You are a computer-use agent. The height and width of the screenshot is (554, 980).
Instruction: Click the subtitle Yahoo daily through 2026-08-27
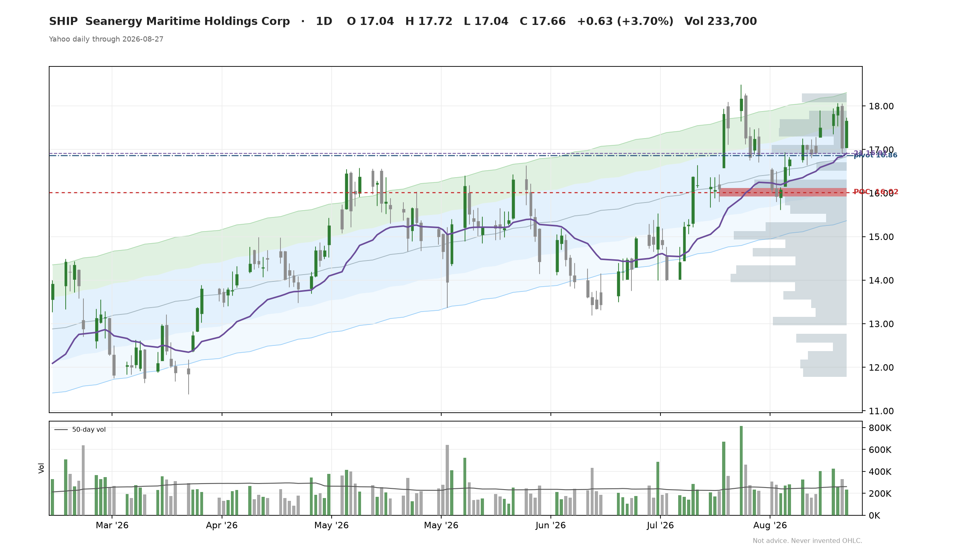[106, 39]
